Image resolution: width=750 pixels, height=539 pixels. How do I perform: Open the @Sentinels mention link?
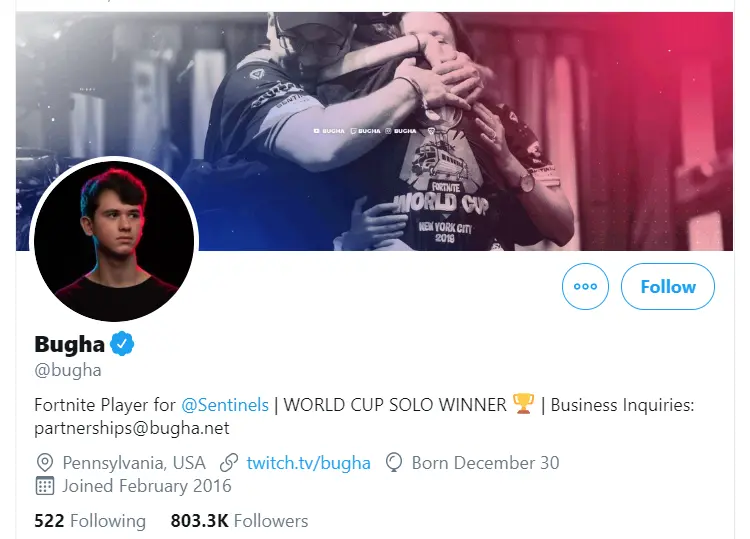225,405
